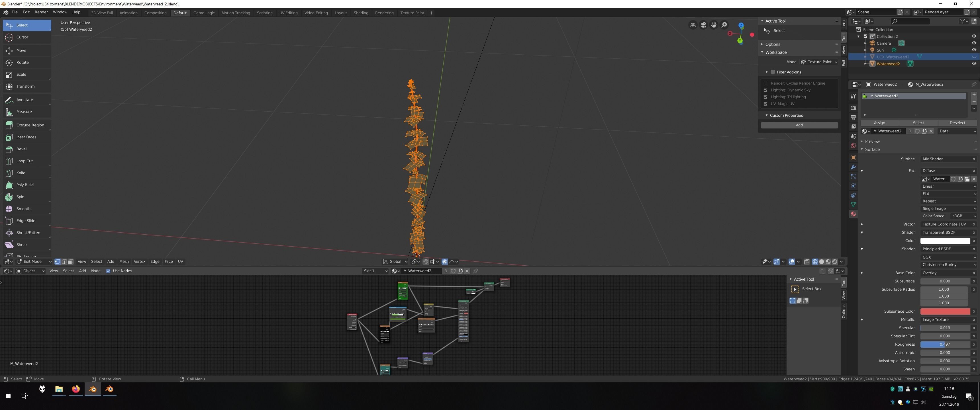Toggle camera view icon in viewport

[x=703, y=25]
